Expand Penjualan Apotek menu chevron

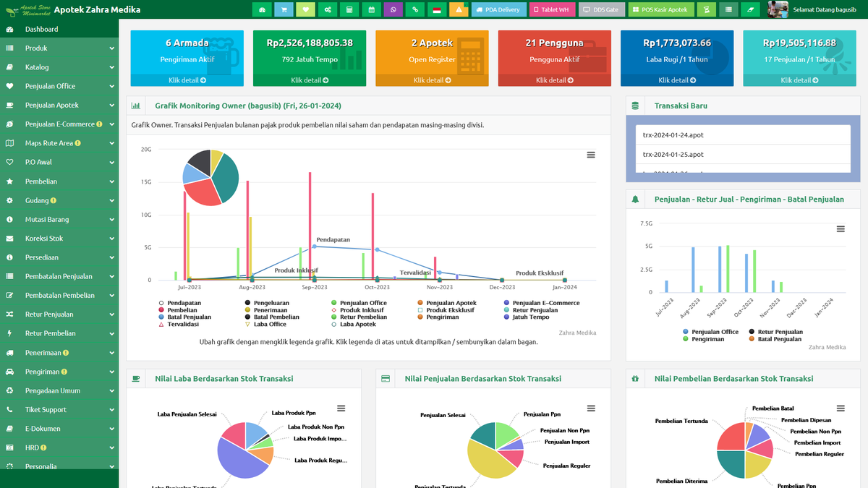[112, 105]
